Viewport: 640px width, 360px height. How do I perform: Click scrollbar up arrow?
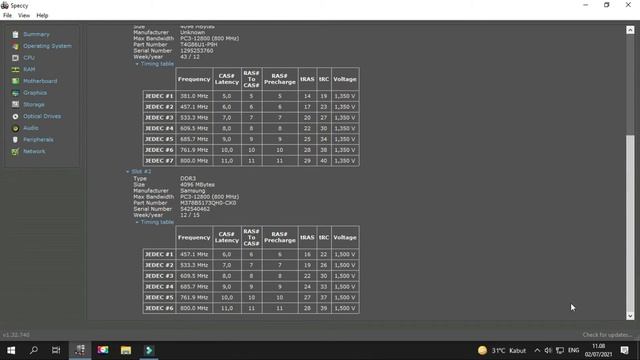pos(630,30)
